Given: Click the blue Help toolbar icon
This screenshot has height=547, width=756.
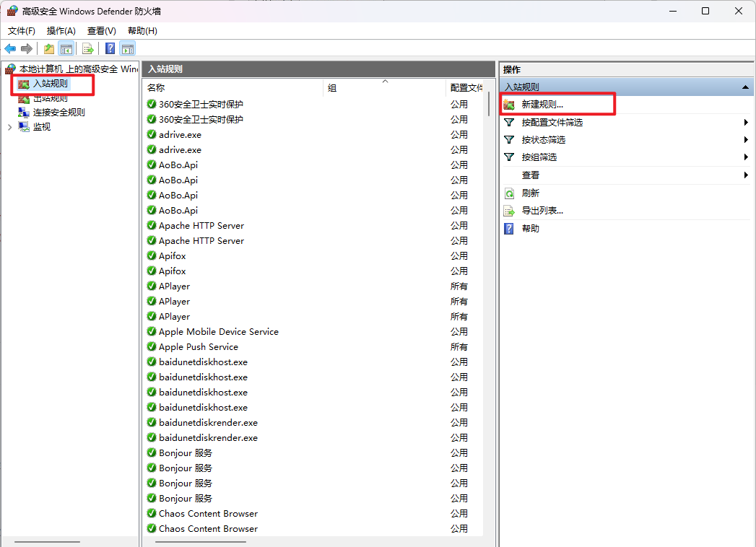Looking at the screenshot, I should tap(110, 48).
